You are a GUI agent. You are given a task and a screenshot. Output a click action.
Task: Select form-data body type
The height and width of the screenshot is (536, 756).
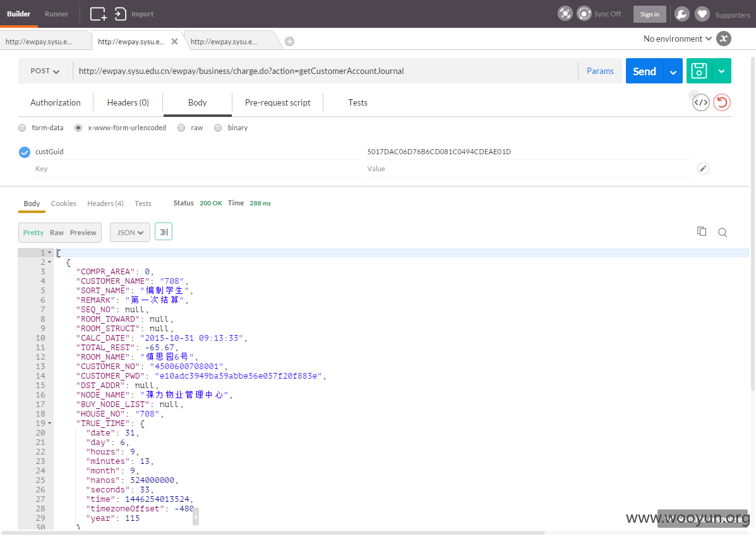coord(22,128)
